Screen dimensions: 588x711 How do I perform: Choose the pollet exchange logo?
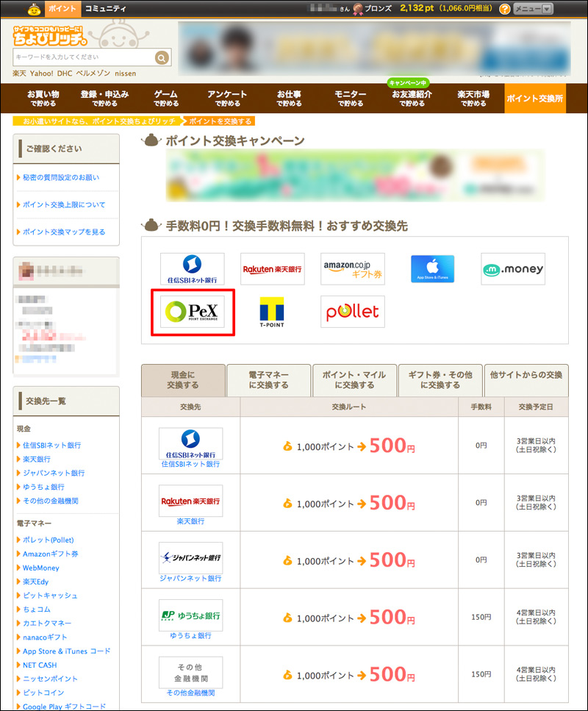point(353,312)
